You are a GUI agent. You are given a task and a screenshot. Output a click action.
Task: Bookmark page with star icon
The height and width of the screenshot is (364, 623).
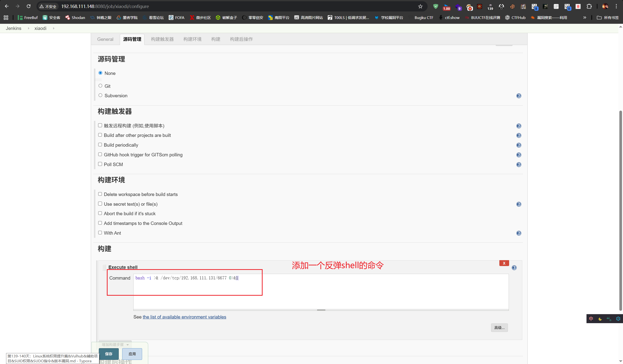click(420, 6)
